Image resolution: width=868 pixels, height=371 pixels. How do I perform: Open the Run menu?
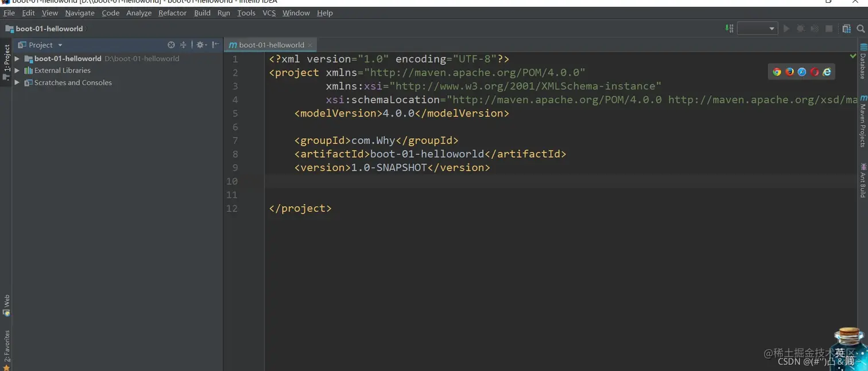coord(224,13)
